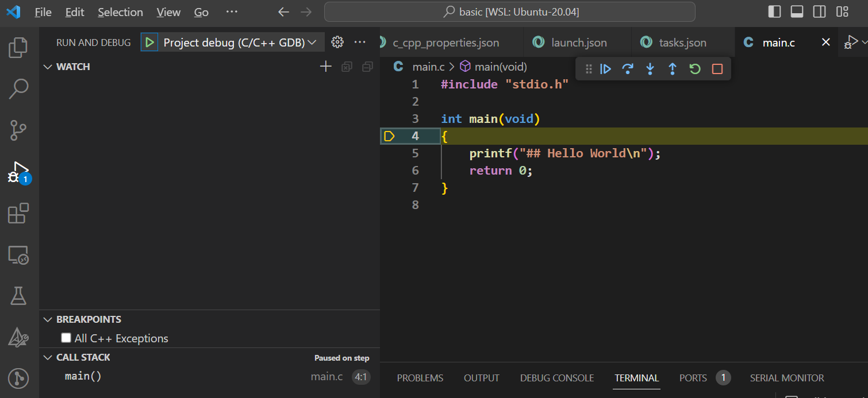868x398 pixels.
Task: Go back with the left arrow
Action: pyautogui.click(x=283, y=12)
